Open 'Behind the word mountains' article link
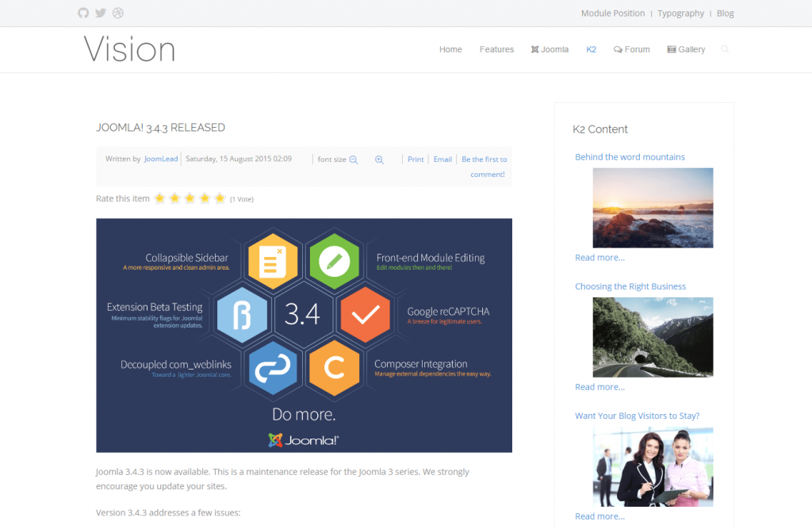The height and width of the screenshot is (529, 812). [630, 156]
